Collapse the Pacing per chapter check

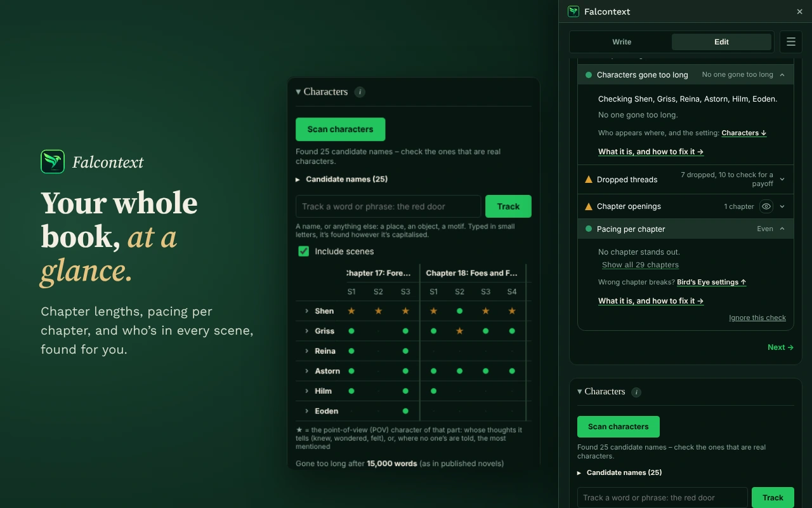782,229
